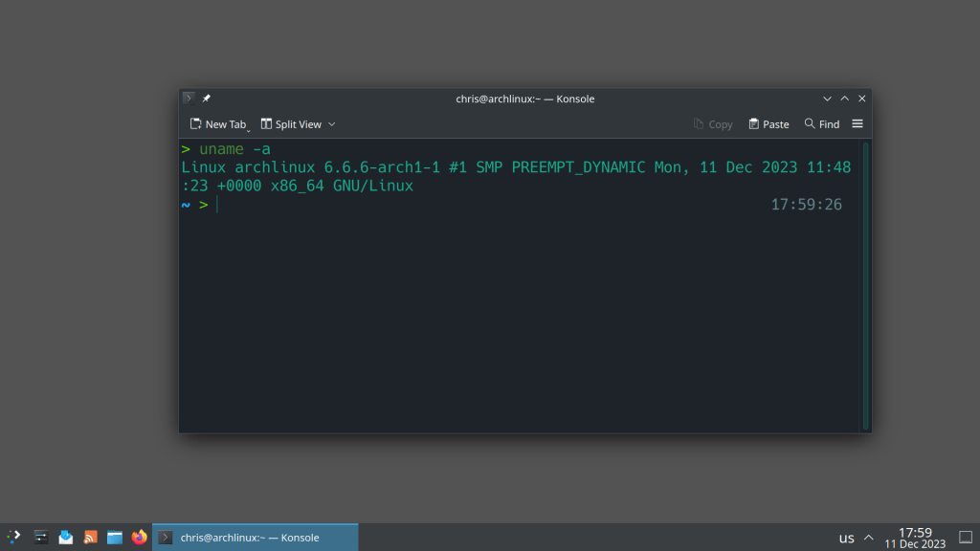Select the Konsole entry in the task manager
Viewport: 980px width, 551px height.
point(255,538)
